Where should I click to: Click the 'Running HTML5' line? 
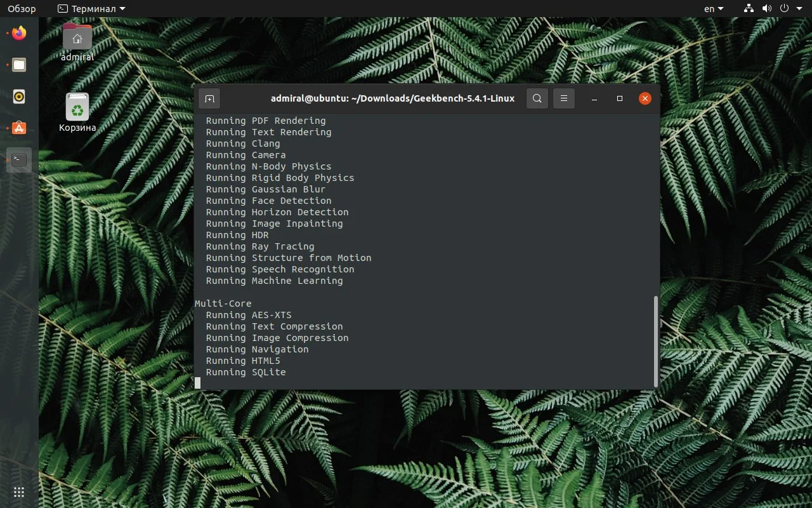[243, 361]
